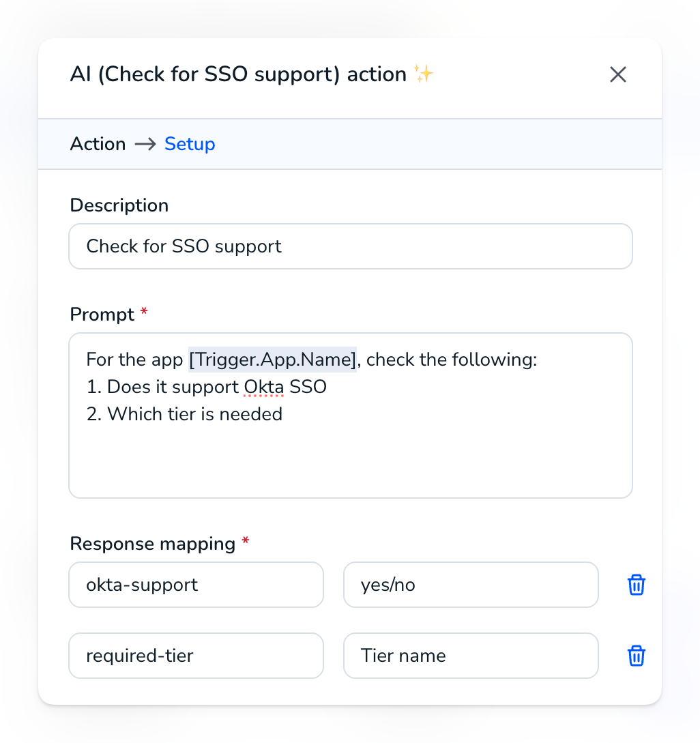
Task: Click empty space at bottom of Prompt box
Action: (x=351, y=465)
